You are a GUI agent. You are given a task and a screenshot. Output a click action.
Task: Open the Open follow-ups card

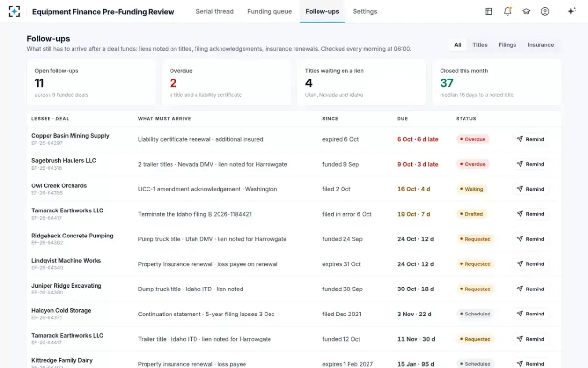[92, 82]
